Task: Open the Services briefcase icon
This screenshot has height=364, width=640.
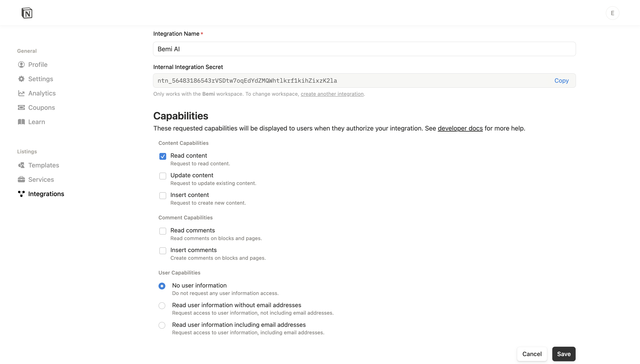Action: click(21, 179)
